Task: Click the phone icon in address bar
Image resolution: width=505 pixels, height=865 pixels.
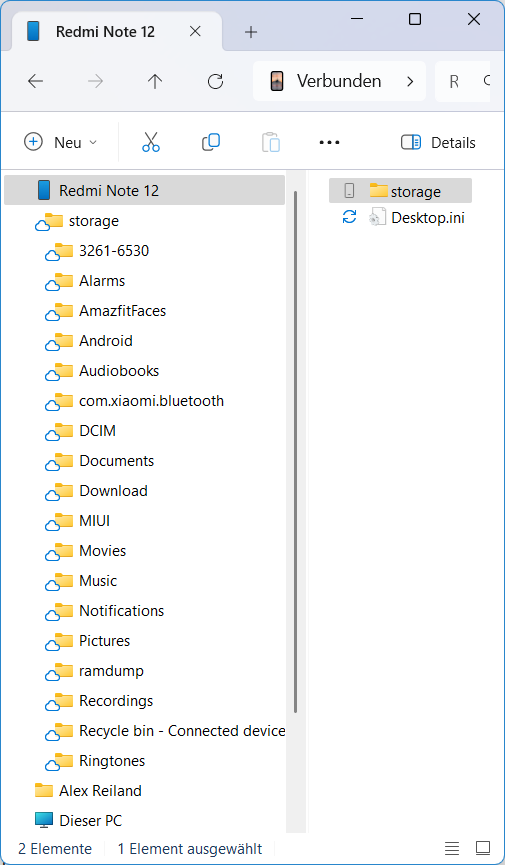Action: (x=277, y=81)
